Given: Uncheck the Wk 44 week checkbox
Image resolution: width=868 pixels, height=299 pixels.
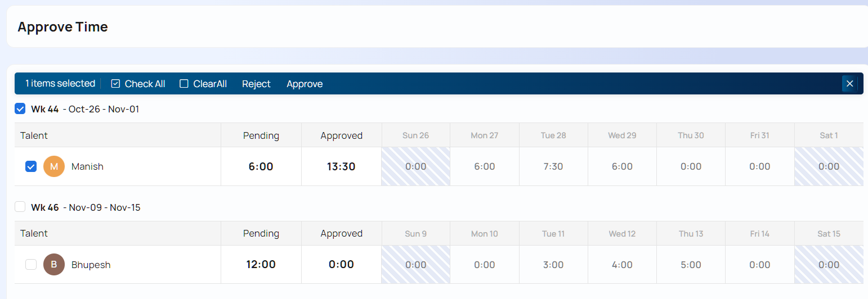Looking at the screenshot, I should [20, 109].
